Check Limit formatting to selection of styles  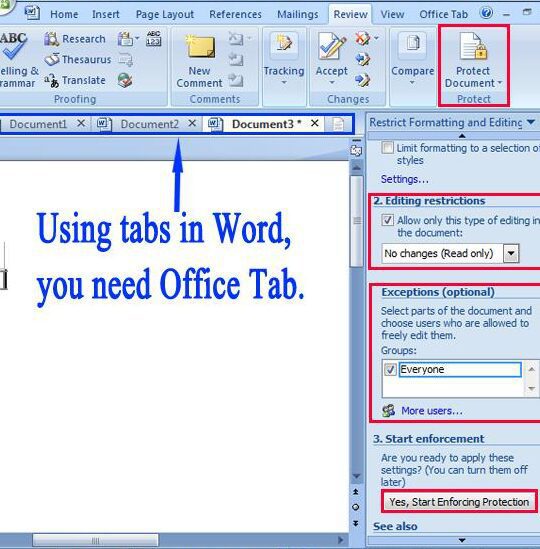(387, 148)
